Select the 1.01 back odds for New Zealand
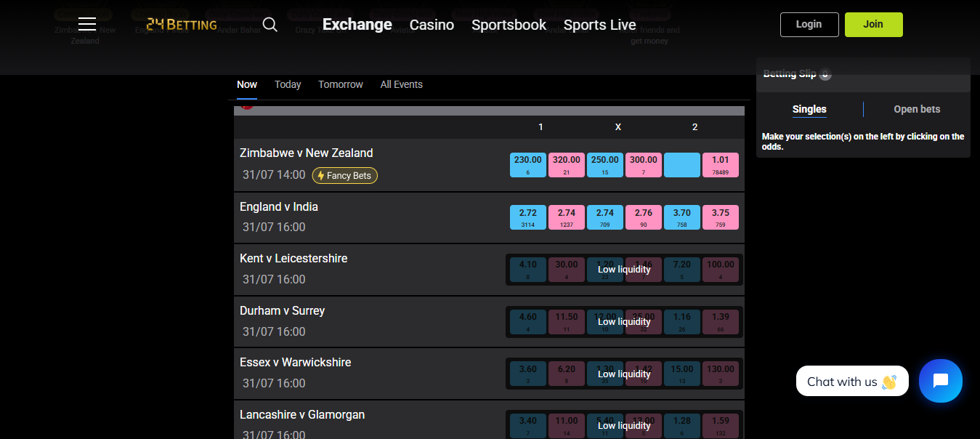Image resolution: width=980 pixels, height=439 pixels. [720, 164]
